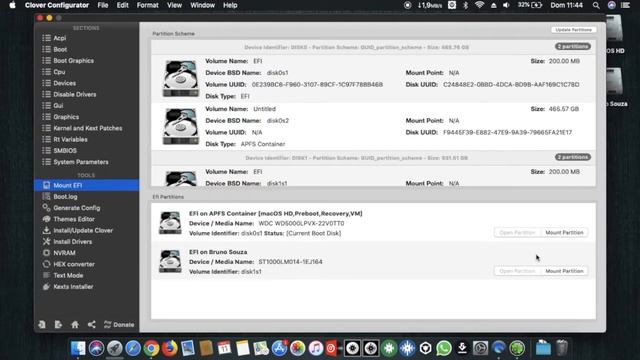Viewport: 640px width, 360px height.
Task: Click the HEX converter tool icon
Action: point(47,264)
